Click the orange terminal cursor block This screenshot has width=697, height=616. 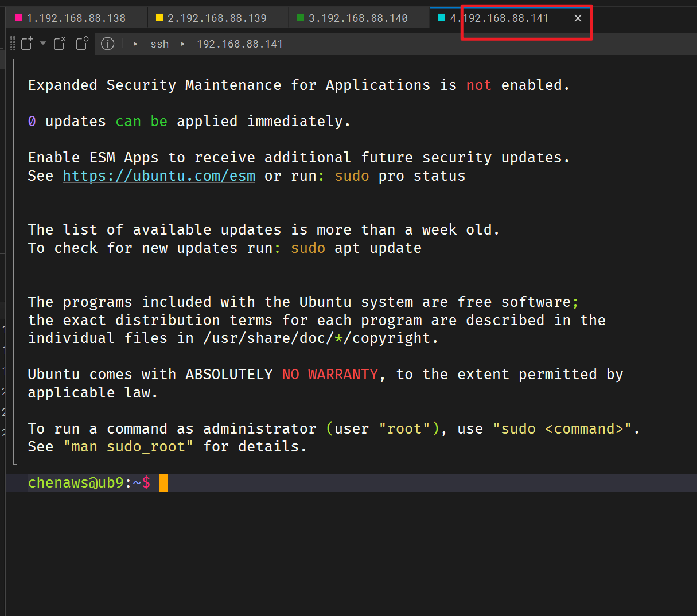tap(163, 483)
